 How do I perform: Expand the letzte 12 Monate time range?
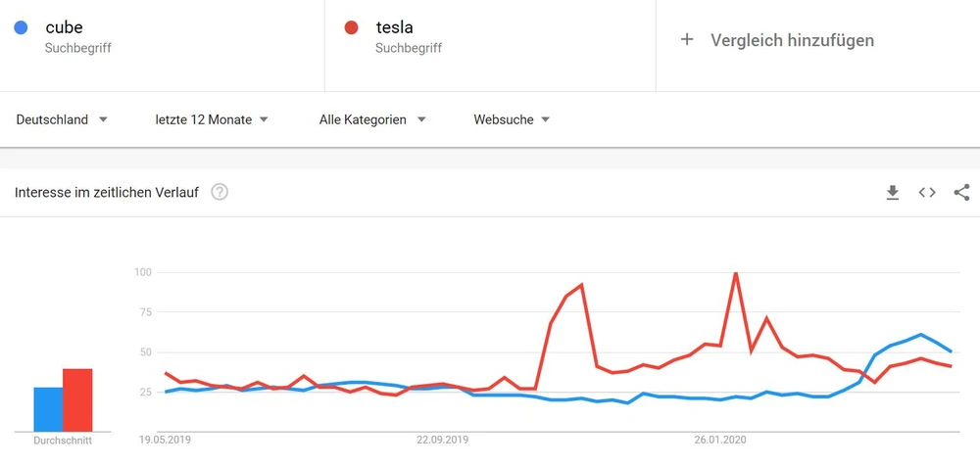click(x=212, y=119)
